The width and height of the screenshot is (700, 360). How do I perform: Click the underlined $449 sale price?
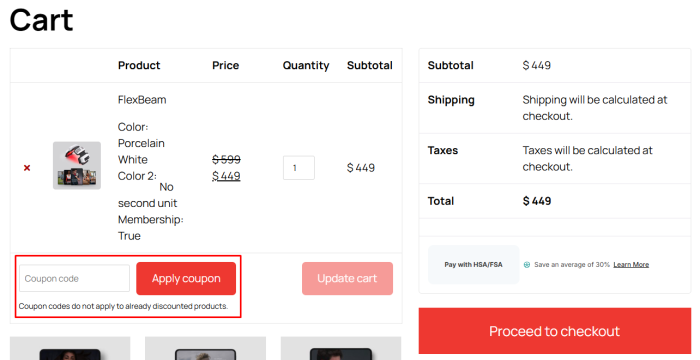226,176
